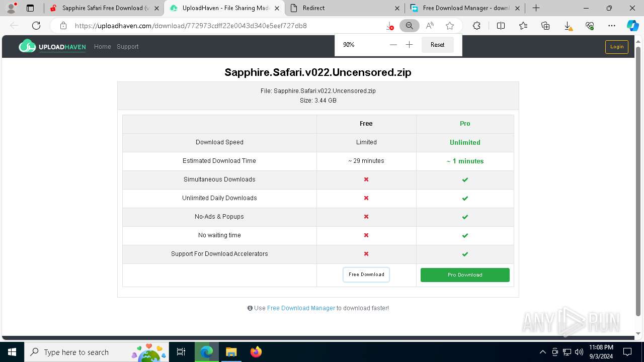Click the red X for No waiting time
The image size is (644, 362).
(366, 235)
